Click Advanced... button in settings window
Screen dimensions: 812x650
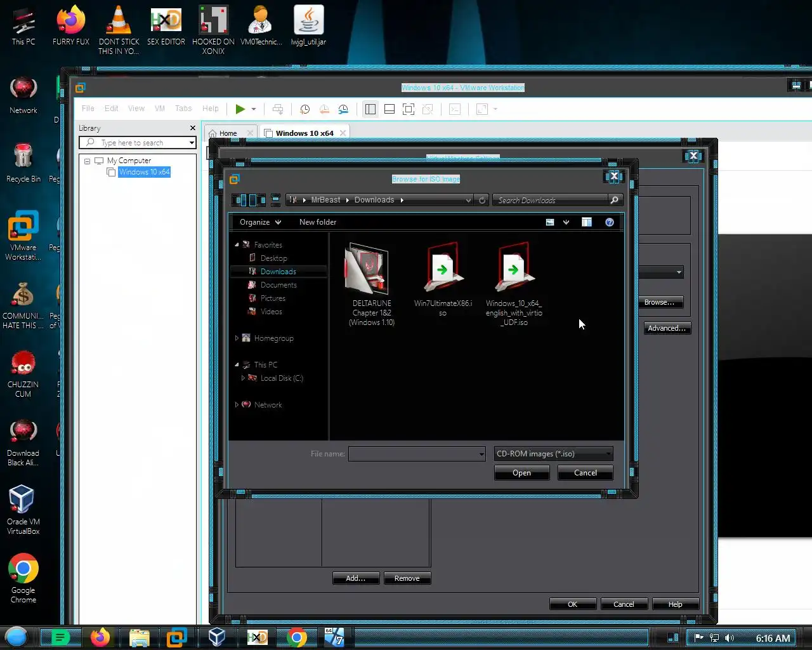click(x=667, y=328)
